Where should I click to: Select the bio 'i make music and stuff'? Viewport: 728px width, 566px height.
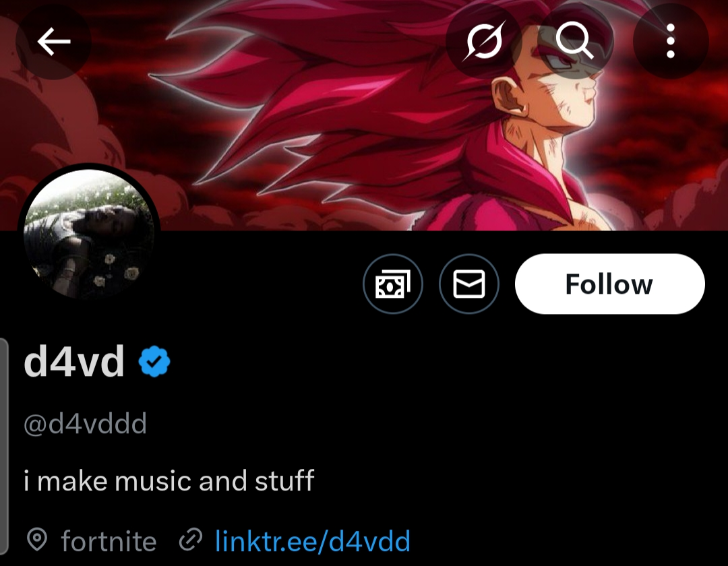click(x=169, y=480)
